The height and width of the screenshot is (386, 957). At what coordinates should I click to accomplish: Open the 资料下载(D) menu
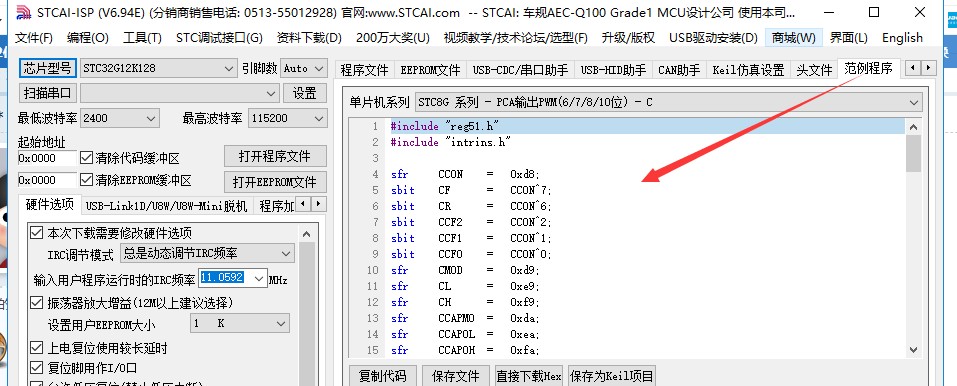click(x=309, y=38)
